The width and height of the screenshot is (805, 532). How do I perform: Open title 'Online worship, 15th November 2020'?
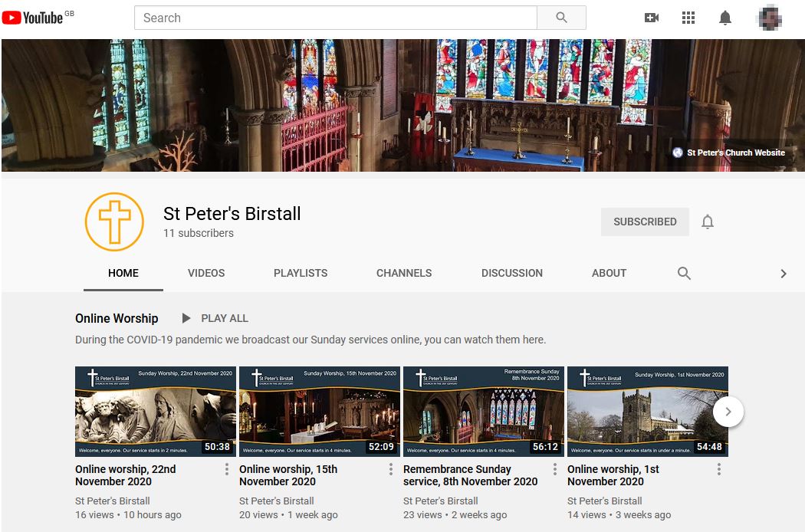pos(288,475)
